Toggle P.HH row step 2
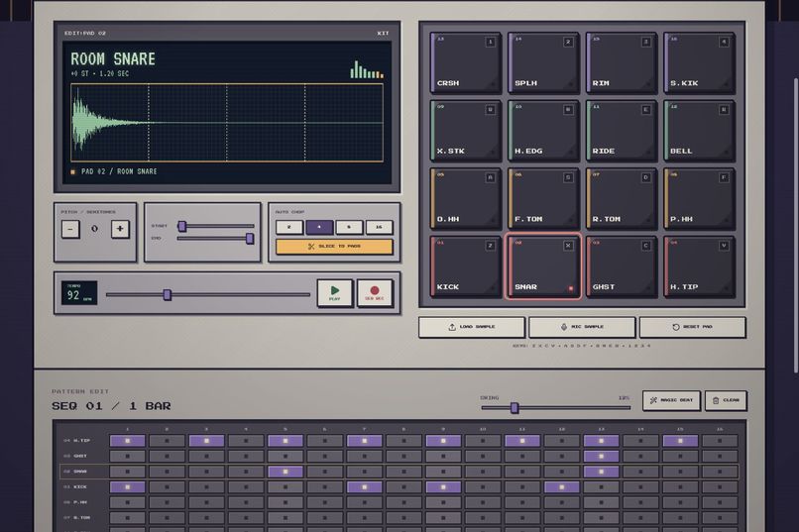 tap(167, 502)
